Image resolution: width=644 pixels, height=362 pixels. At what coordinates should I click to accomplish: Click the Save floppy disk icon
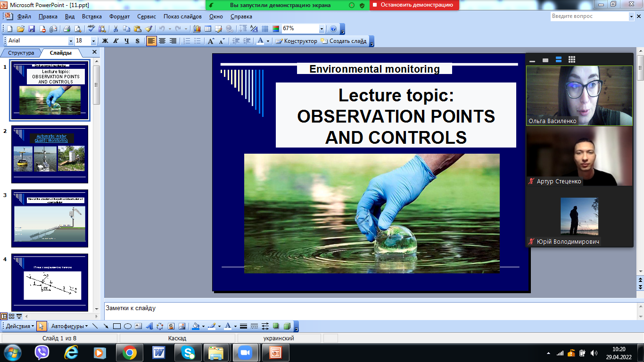pyautogui.click(x=32, y=29)
